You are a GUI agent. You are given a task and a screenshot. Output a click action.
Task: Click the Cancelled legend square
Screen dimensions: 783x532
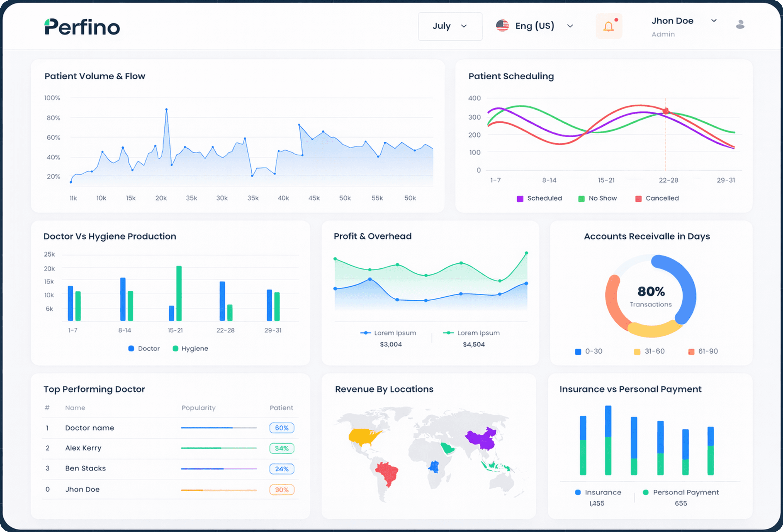pos(638,199)
